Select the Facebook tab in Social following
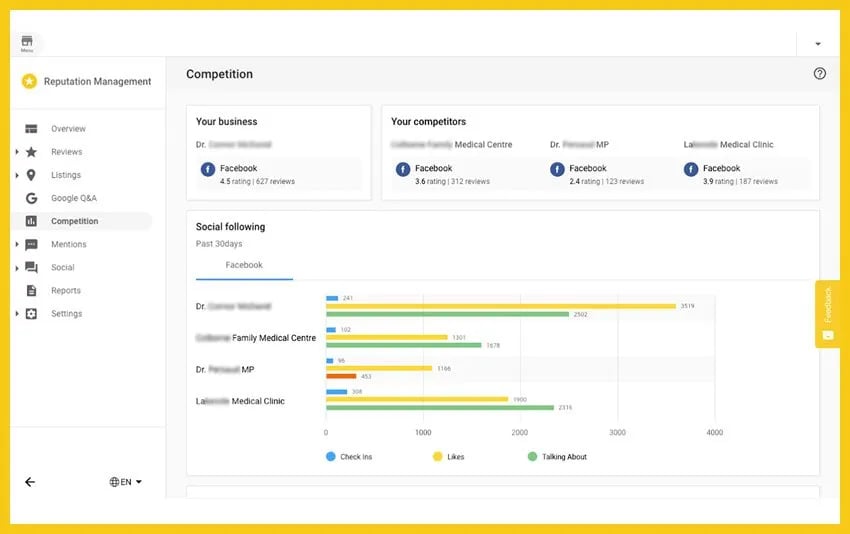This screenshot has height=534, width=850. click(x=244, y=266)
